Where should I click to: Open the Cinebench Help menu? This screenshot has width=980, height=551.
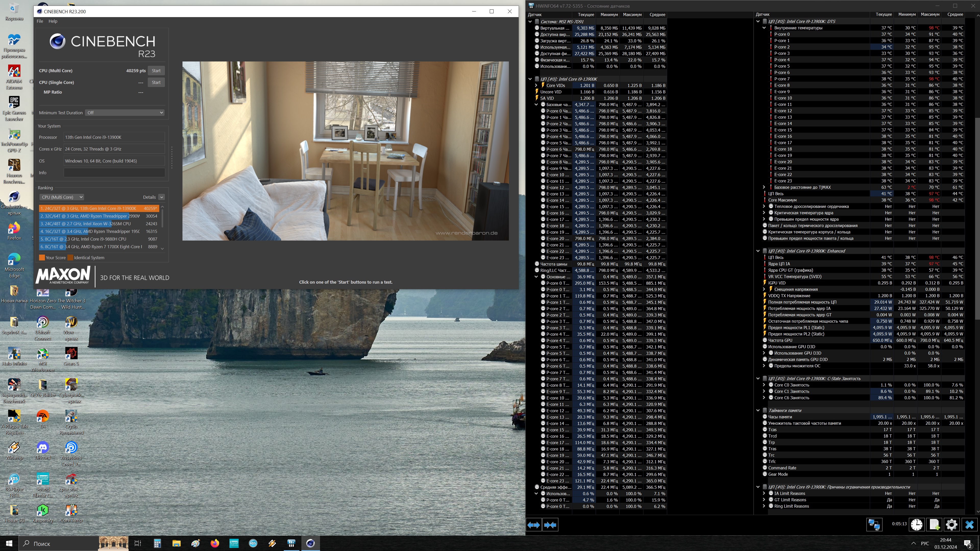[53, 21]
